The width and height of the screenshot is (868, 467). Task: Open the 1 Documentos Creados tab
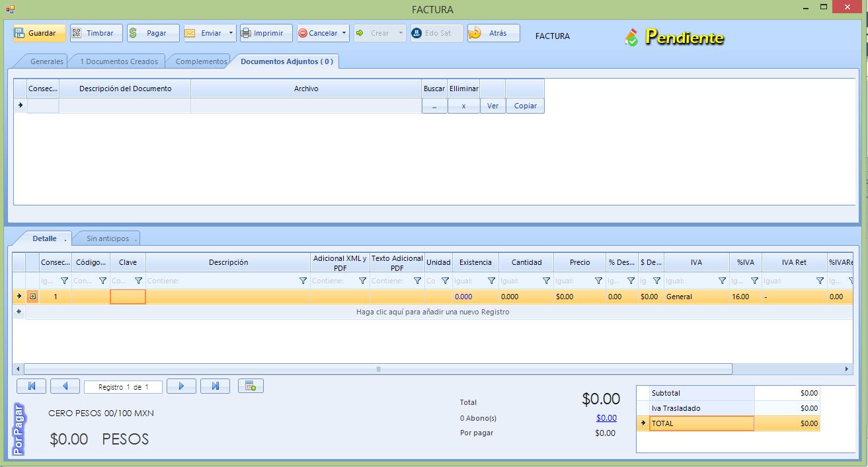[119, 61]
